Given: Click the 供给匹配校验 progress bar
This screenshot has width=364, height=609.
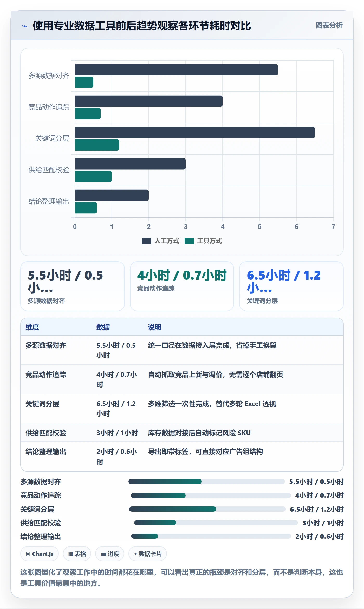Looking at the screenshot, I should point(216,523).
